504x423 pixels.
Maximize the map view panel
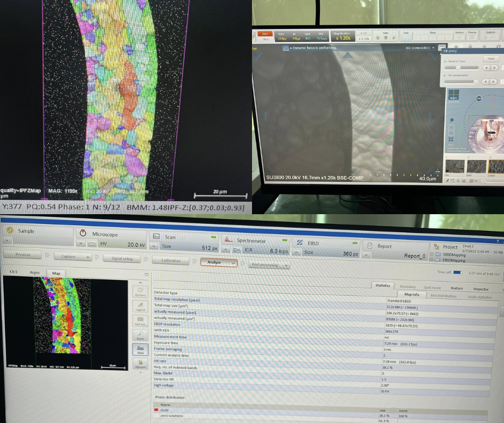146,274
